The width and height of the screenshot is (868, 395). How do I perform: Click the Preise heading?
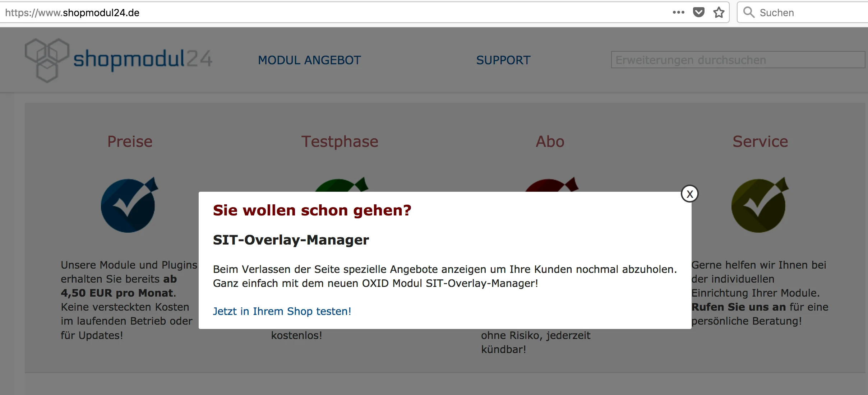pyautogui.click(x=130, y=141)
